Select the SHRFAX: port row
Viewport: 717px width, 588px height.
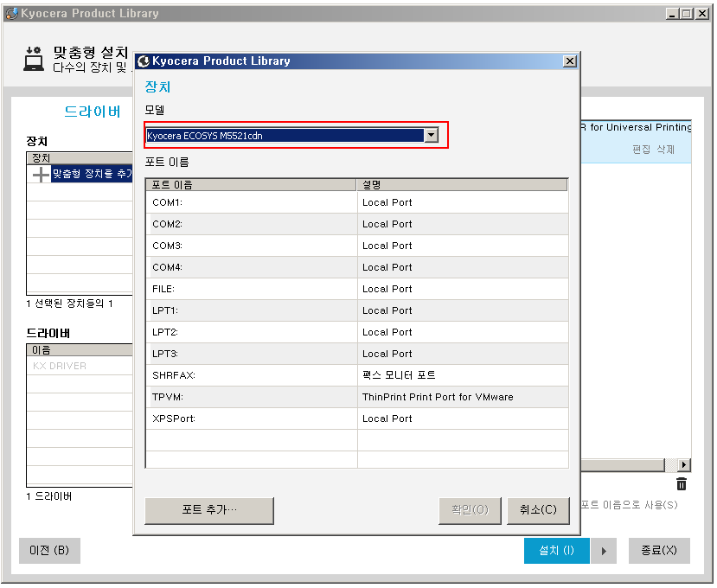(x=357, y=375)
